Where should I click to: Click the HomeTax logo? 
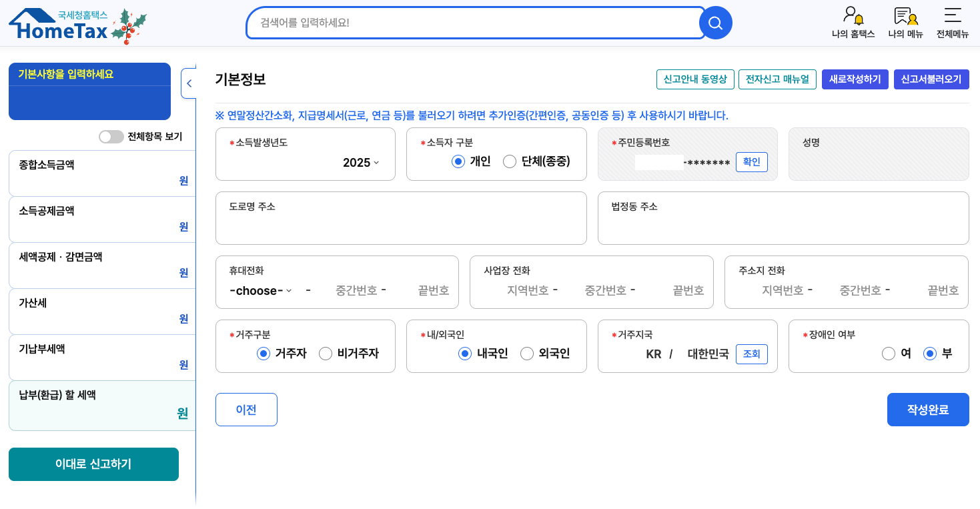[x=60, y=25]
